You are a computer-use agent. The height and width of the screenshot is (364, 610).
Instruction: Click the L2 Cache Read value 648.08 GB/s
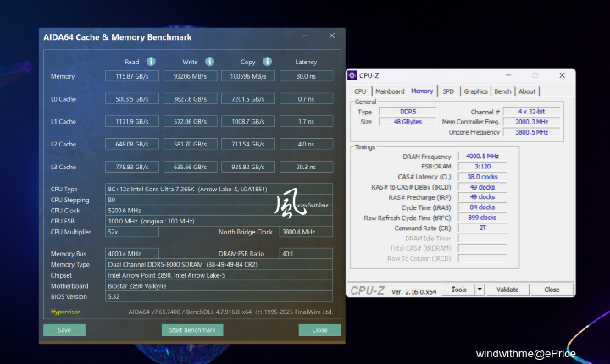tap(132, 144)
